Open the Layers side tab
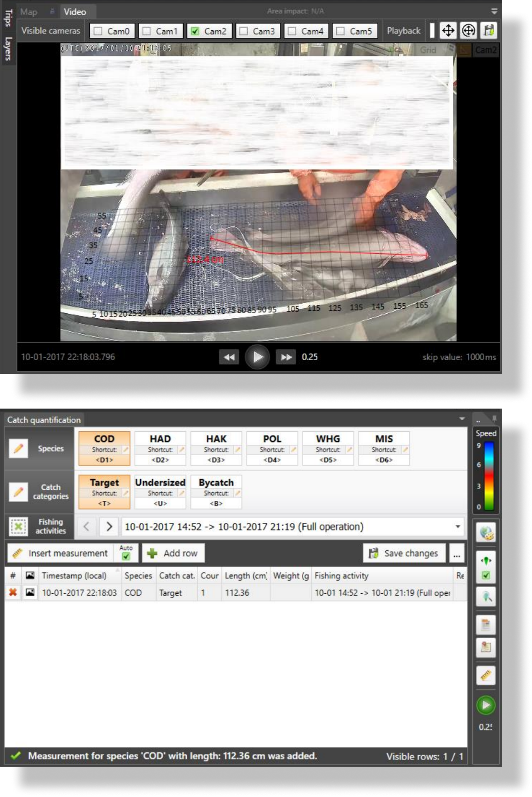This screenshot has width=532, height=797. point(8,48)
